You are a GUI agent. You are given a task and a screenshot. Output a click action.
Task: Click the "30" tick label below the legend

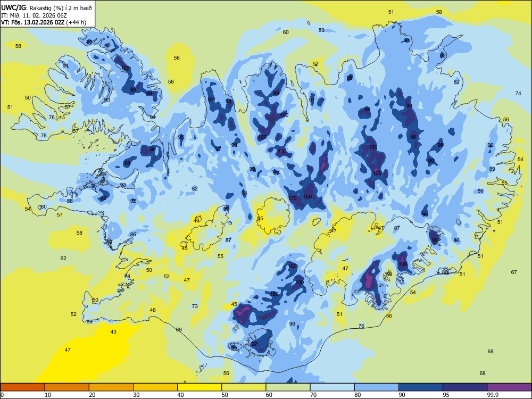pyautogui.click(x=136, y=395)
